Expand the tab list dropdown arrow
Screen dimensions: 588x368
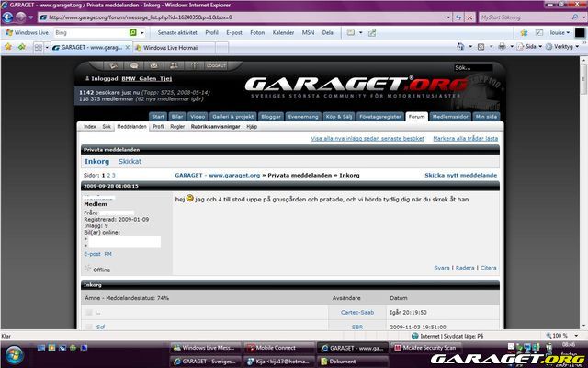[47, 47]
